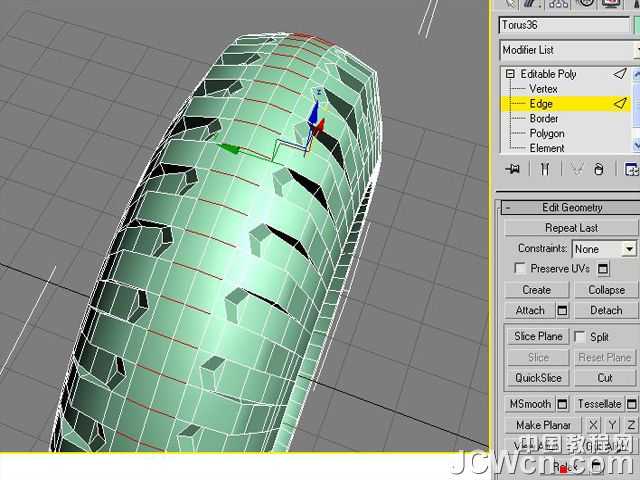Image resolution: width=640 pixels, height=480 pixels.
Task: Click the Editable Poly subobject indicator icon
Action: pos(620,73)
